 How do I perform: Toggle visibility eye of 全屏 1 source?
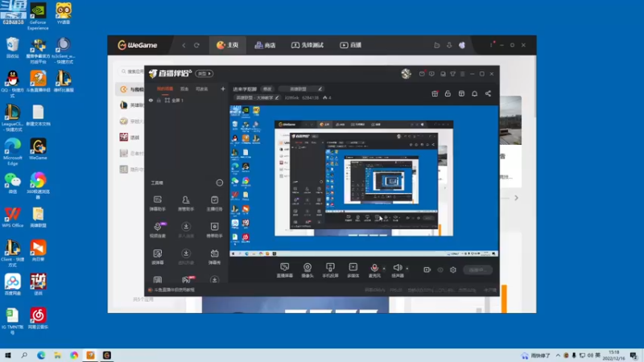tap(151, 100)
